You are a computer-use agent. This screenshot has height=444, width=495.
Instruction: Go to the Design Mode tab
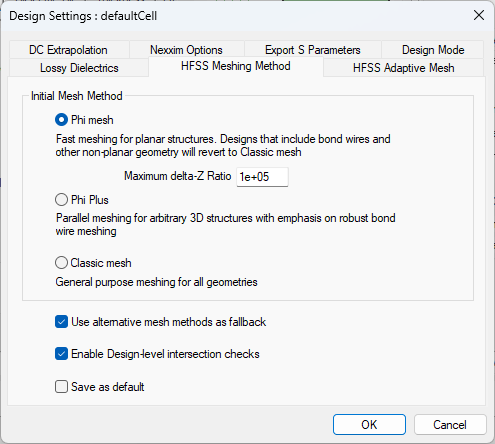(433, 50)
